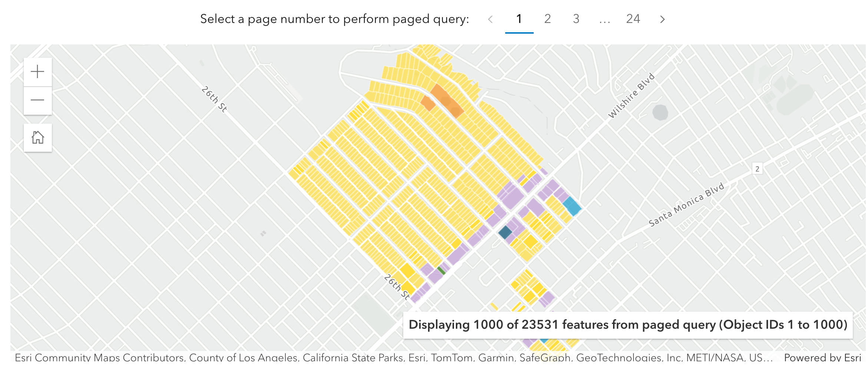Select page 2 of paged query
Viewport: 868px width, 365px height.
pyautogui.click(x=547, y=19)
